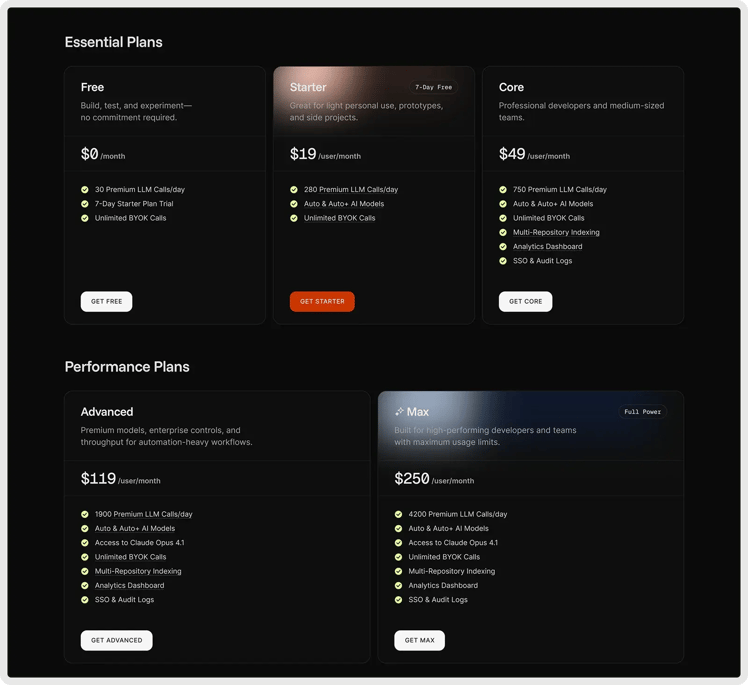Click check icon beside Starter's Auto & Auto+ AI Models
The width and height of the screenshot is (748, 685).
tap(294, 204)
